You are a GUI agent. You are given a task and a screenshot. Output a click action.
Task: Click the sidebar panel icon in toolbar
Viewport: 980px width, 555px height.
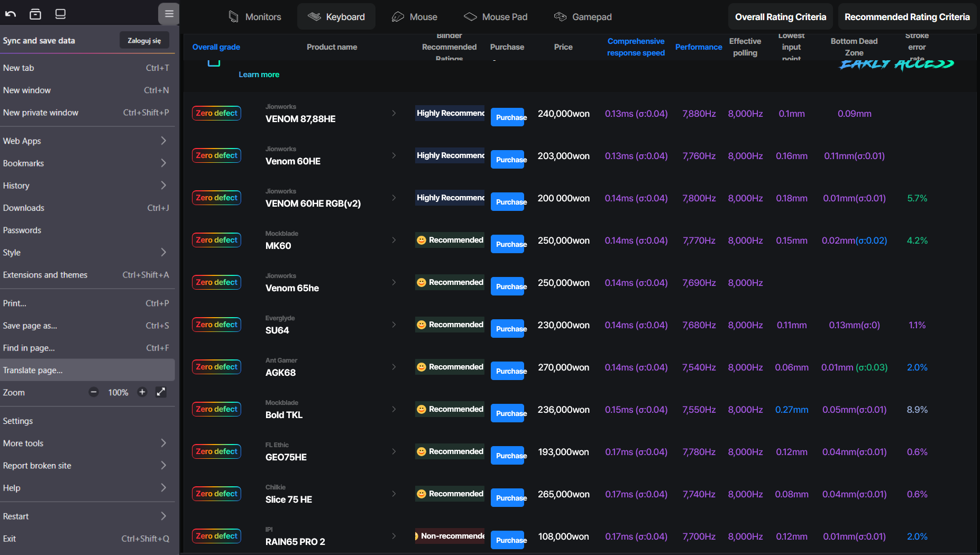[x=60, y=14]
